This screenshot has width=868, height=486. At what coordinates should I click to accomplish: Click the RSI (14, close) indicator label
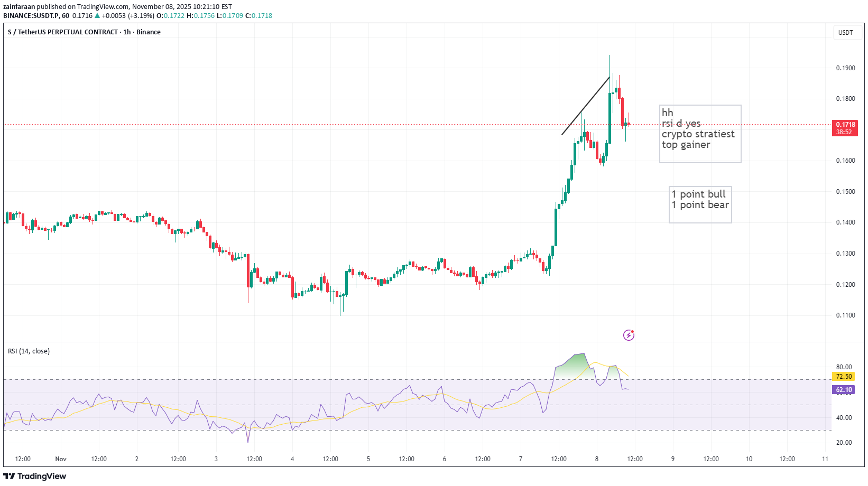[29, 351]
